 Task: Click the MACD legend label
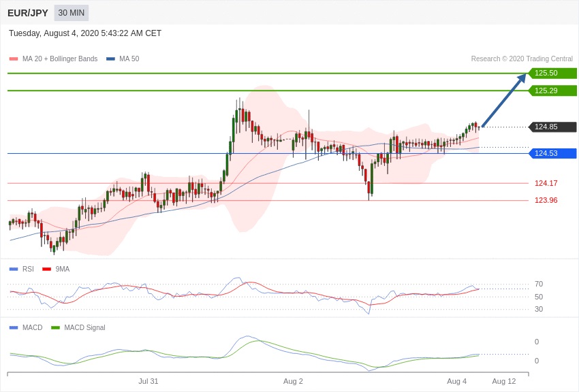click(x=32, y=327)
